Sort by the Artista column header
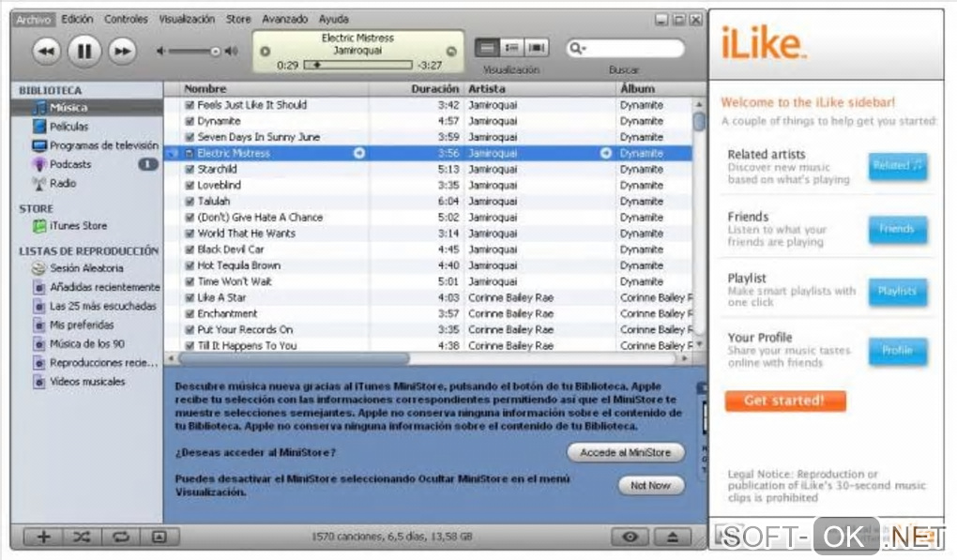 (x=540, y=89)
